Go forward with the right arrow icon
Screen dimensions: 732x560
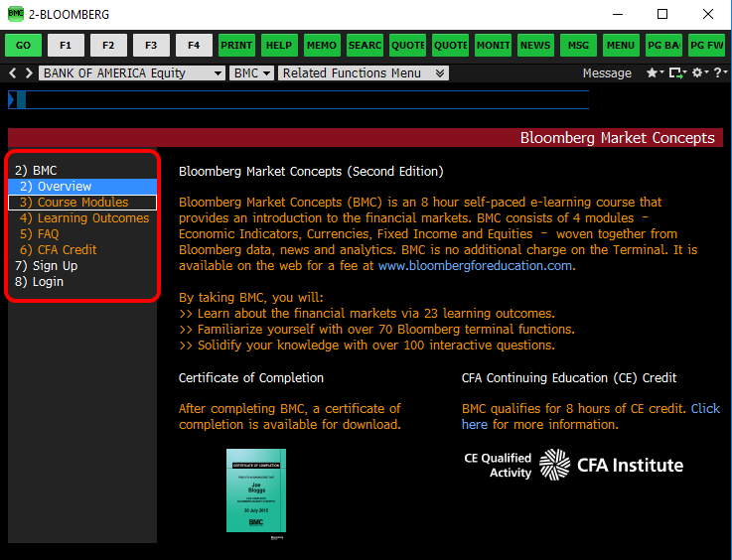pyautogui.click(x=29, y=72)
